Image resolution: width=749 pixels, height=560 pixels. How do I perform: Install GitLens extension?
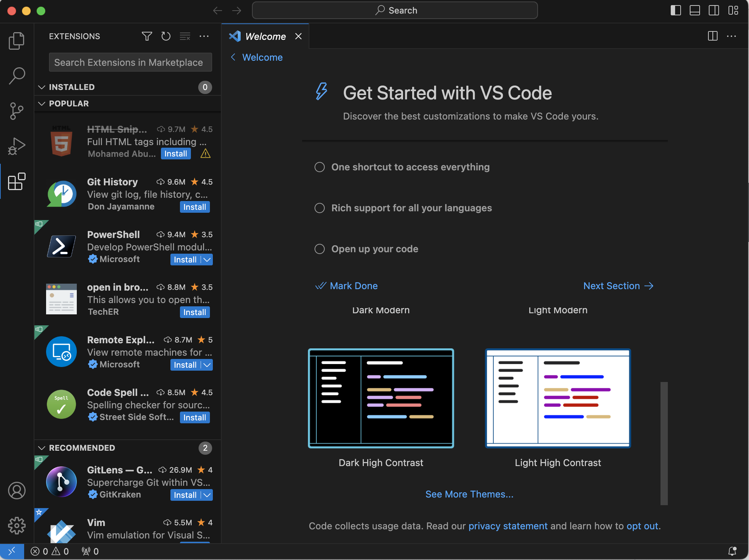click(x=185, y=495)
